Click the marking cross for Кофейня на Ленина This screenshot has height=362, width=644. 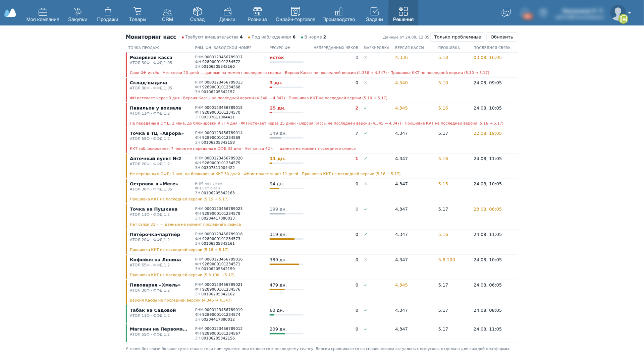[x=366, y=260]
